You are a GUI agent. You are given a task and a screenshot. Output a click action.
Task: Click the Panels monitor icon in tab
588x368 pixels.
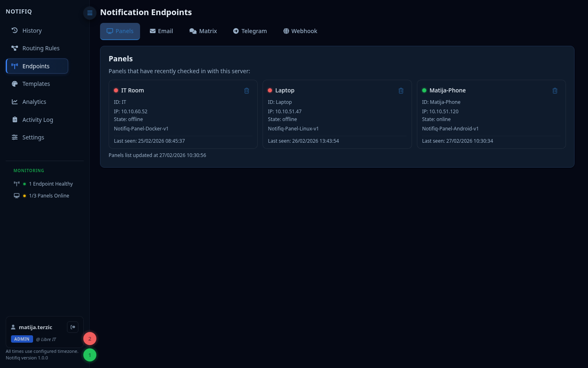[x=110, y=31]
